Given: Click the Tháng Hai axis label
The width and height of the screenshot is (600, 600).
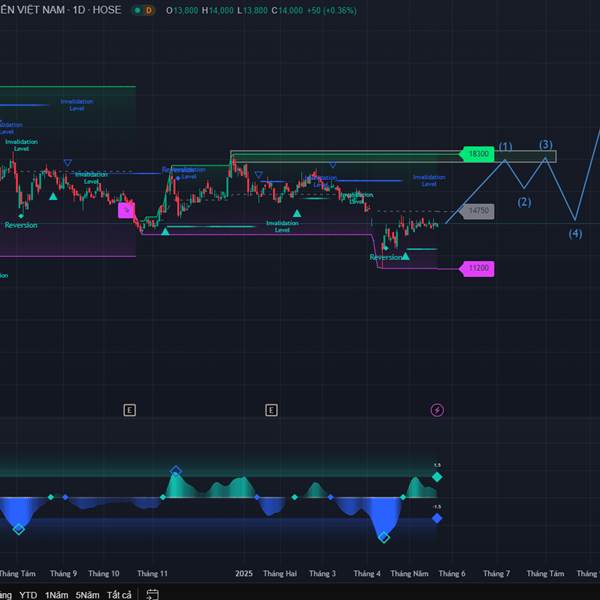Looking at the screenshot, I should point(280,573).
